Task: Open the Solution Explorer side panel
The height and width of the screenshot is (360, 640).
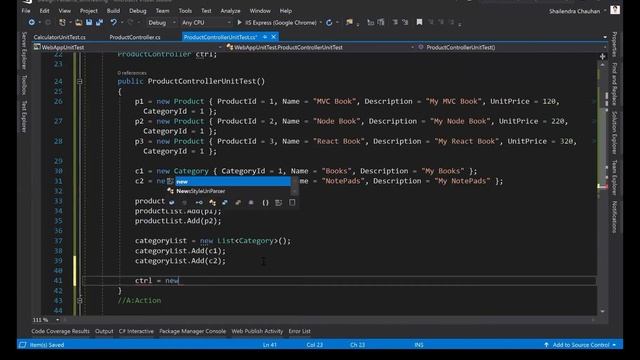Action: coord(614,133)
